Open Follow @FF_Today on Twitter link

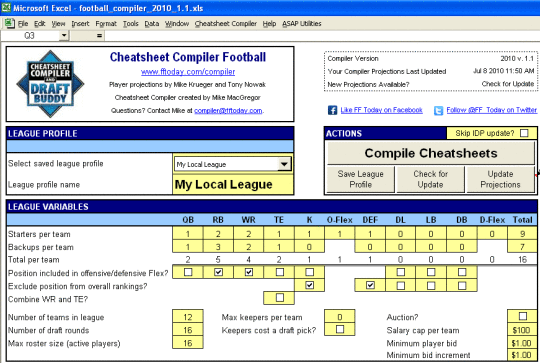[x=491, y=110]
